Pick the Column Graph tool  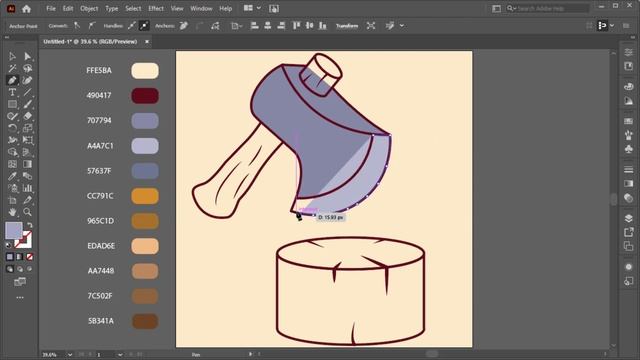click(27, 188)
